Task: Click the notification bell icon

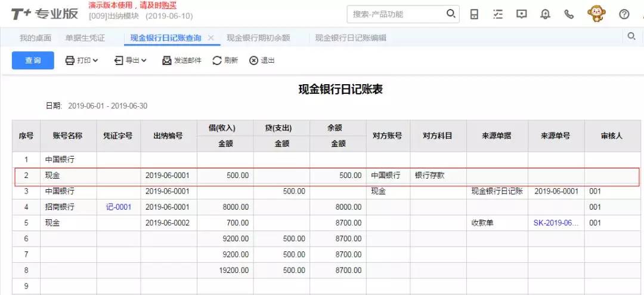Action: 545,14
